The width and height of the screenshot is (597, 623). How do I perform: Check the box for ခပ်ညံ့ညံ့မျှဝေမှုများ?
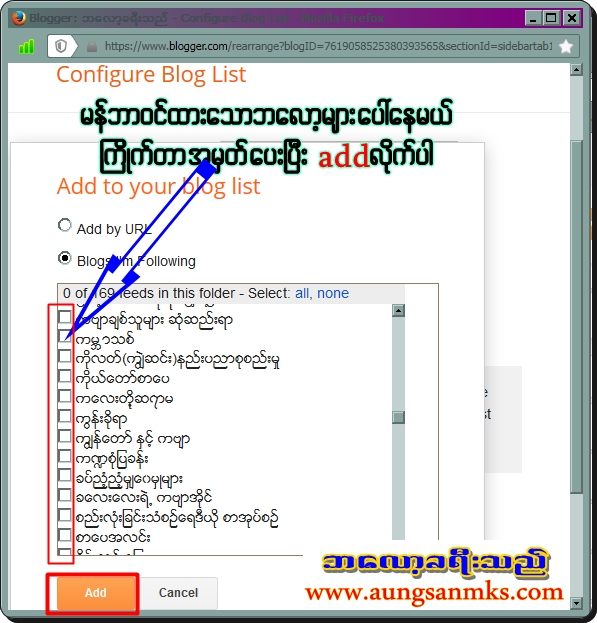pos(64,475)
